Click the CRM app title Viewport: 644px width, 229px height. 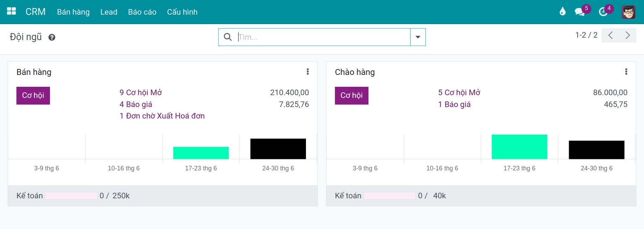(36, 12)
